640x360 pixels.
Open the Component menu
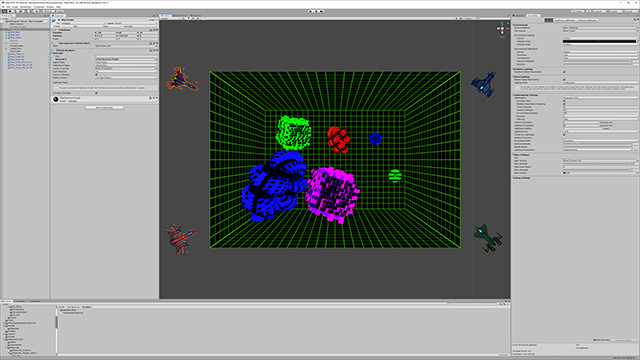(x=39, y=7)
